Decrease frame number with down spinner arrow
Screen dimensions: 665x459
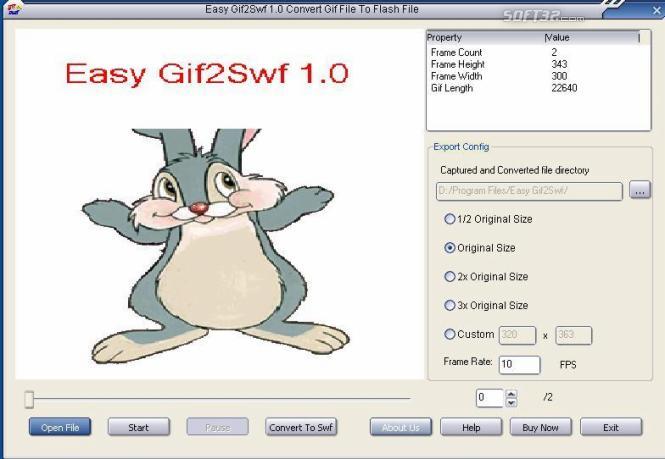pos(511,403)
